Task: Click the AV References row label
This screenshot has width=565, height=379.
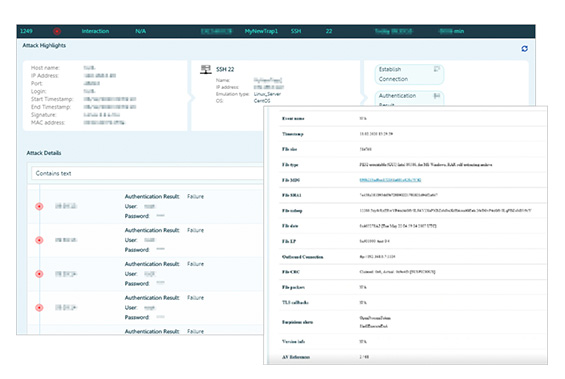Action: pyautogui.click(x=296, y=357)
